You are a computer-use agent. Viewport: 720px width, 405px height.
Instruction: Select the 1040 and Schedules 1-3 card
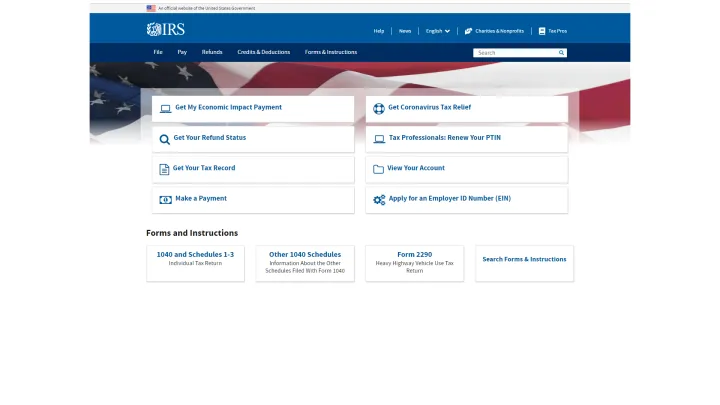(195, 263)
